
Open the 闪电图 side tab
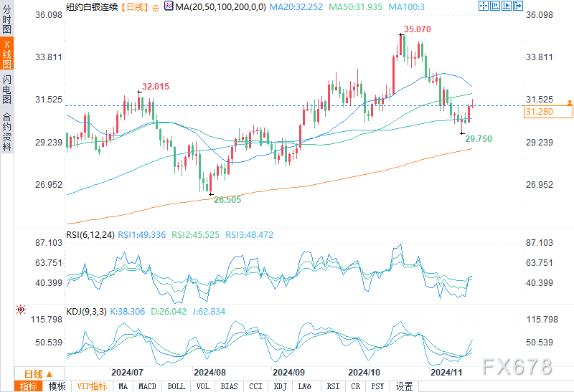(x=7, y=89)
